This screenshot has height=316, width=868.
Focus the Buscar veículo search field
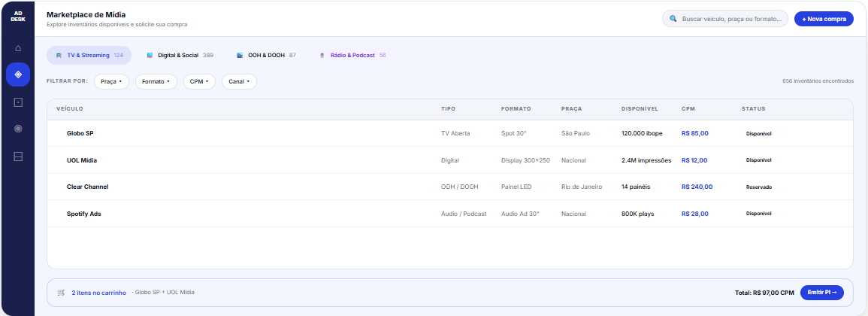pos(730,19)
